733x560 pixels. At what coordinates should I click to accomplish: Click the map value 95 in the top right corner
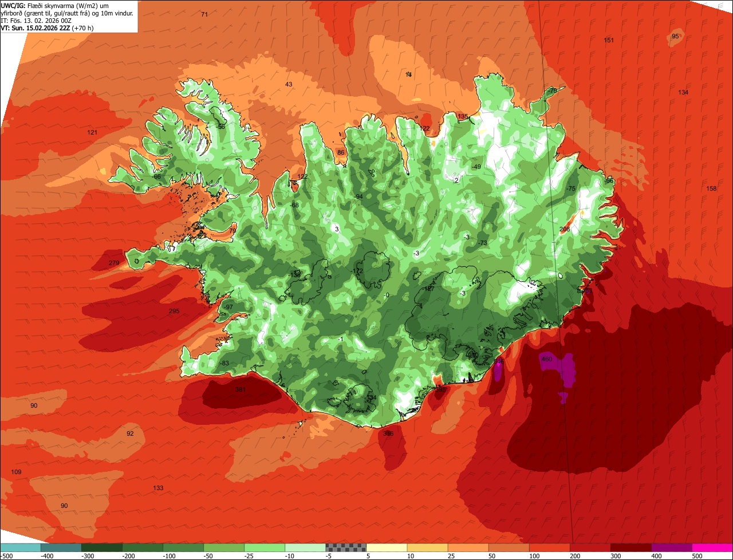tap(675, 36)
